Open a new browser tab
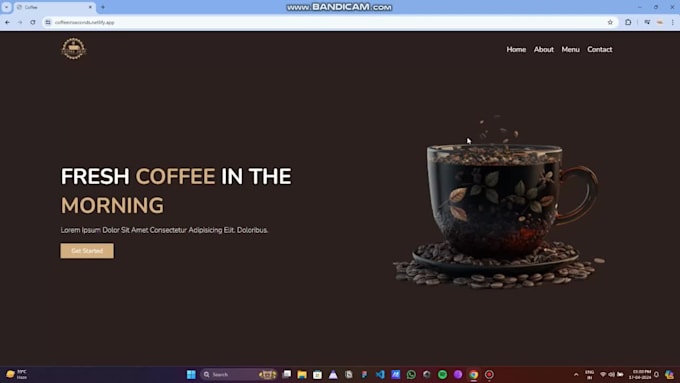The width and height of the screenshot is (680, 383). (103, 7)
